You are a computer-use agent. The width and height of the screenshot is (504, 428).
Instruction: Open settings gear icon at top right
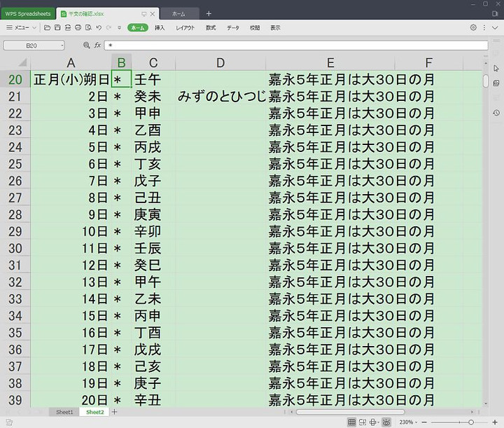pos(473,27)
